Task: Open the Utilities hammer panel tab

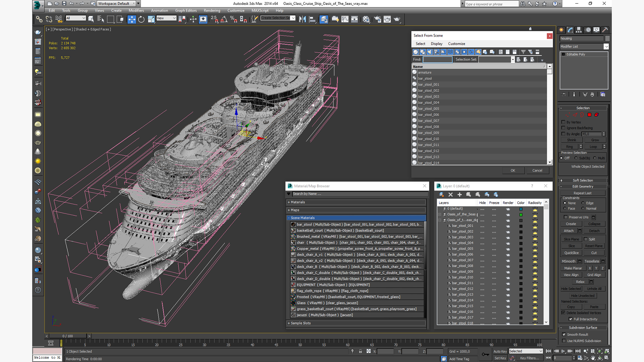Action: click(x=605, y=30)
